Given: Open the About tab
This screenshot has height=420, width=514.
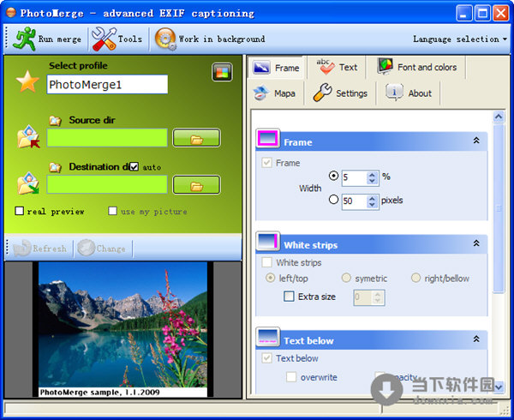Looking at the screenshot, I should 409,93.
